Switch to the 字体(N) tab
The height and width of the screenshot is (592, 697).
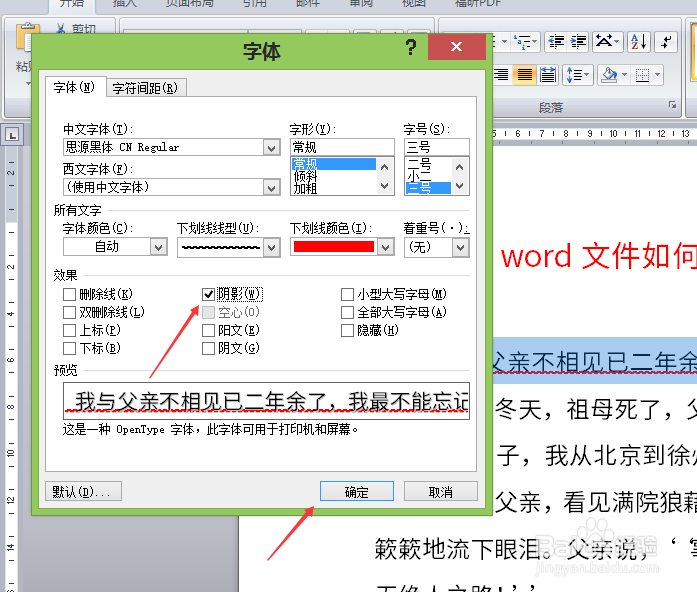(x=75, y=87)
